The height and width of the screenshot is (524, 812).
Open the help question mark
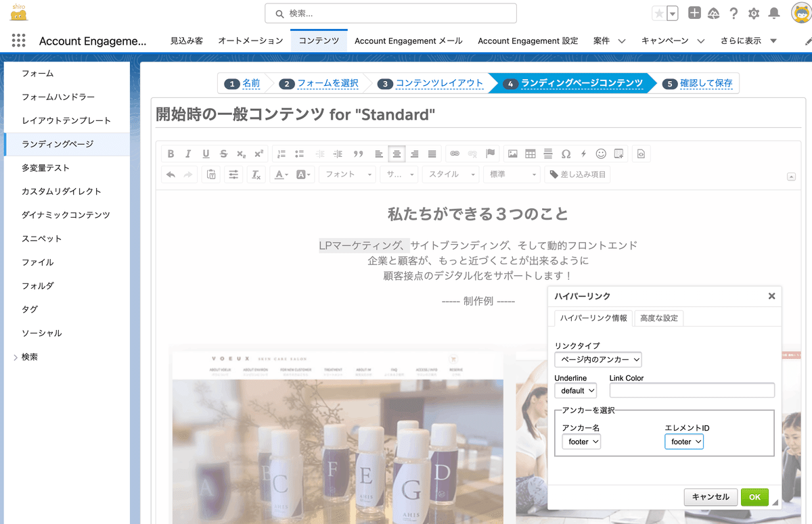[x=734, y=13]
